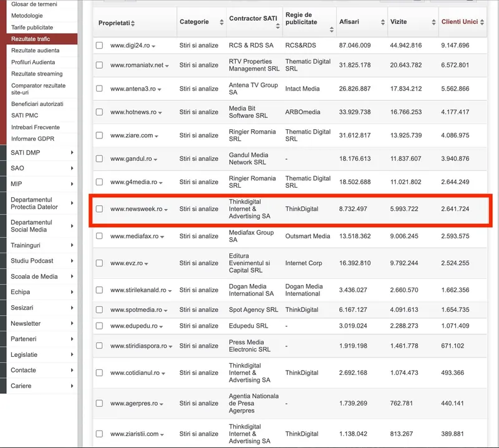Open Rezultate audienta link
Viewport: 499px width, 448px height.
36,51
